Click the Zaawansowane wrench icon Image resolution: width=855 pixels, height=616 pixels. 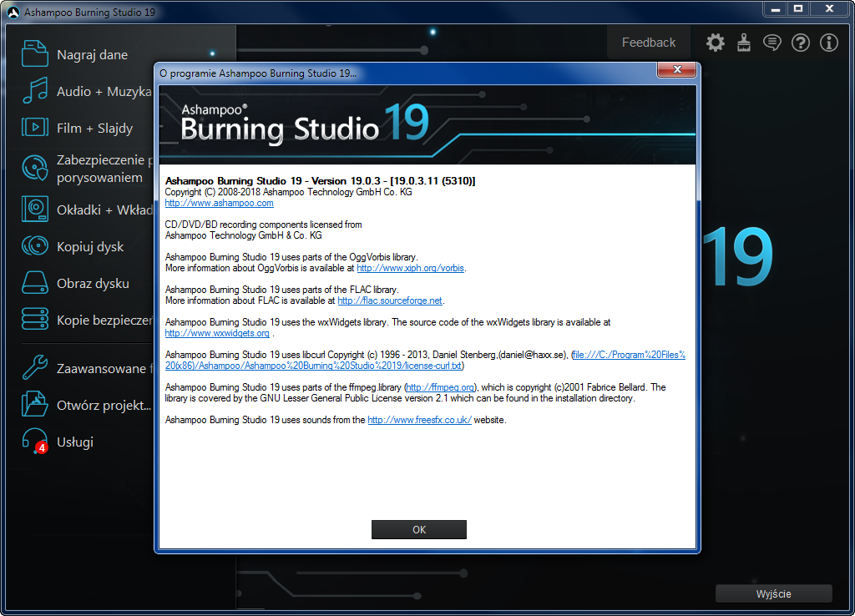[x=35, y=367]
